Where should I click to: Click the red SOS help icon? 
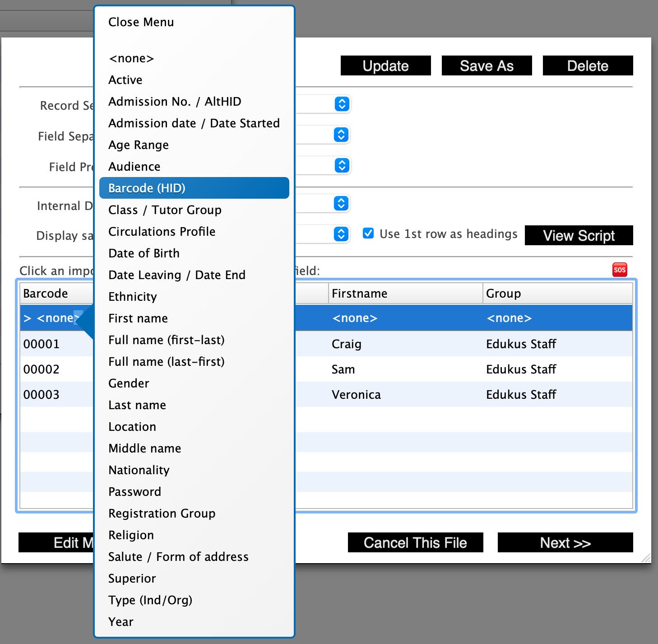click(x=620, y=270)
